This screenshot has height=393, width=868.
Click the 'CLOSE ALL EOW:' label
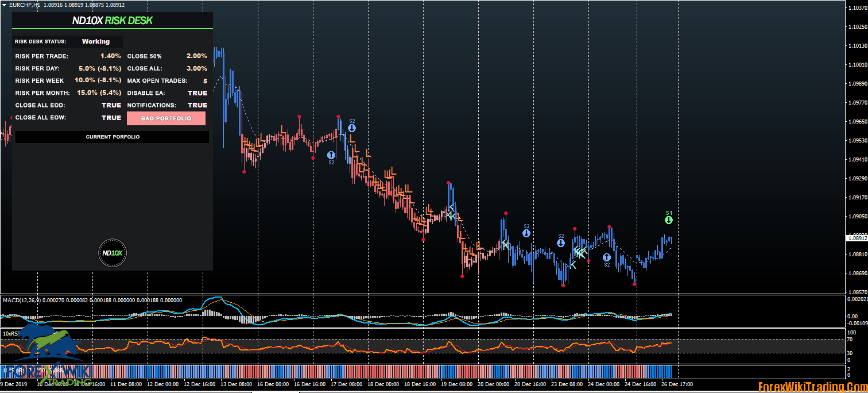[40, 118]
